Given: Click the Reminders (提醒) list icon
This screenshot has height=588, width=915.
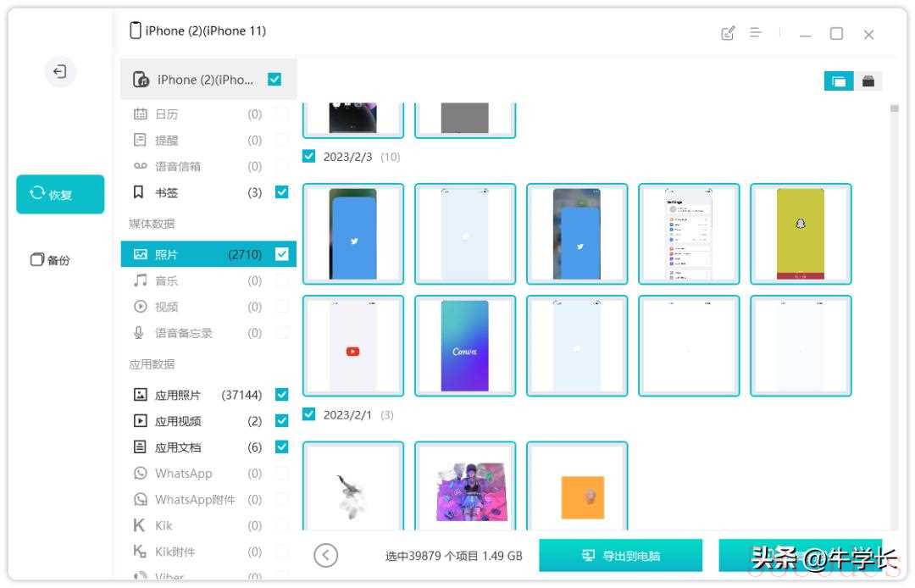Looking at the screenshot, I should coord(140,140).
